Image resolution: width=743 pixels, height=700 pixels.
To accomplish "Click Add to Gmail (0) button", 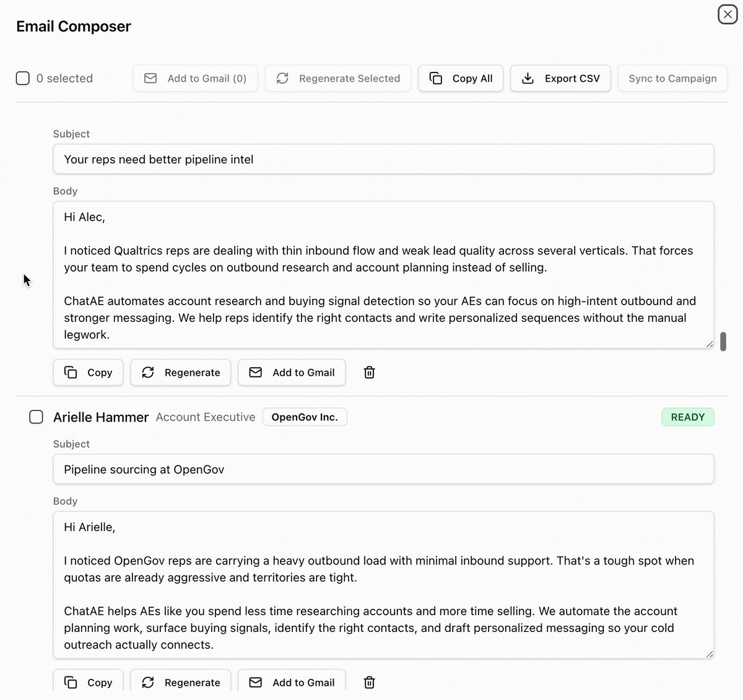I will tap(196, 79).
